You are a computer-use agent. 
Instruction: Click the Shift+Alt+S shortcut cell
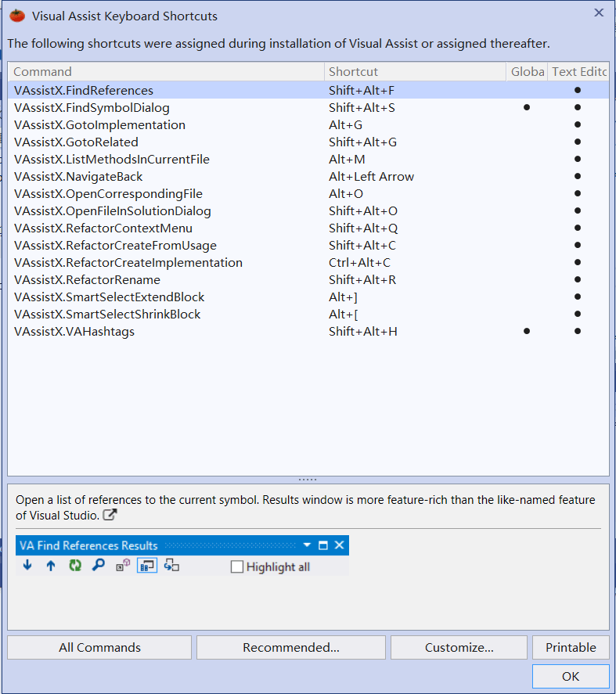coord(362,107)
